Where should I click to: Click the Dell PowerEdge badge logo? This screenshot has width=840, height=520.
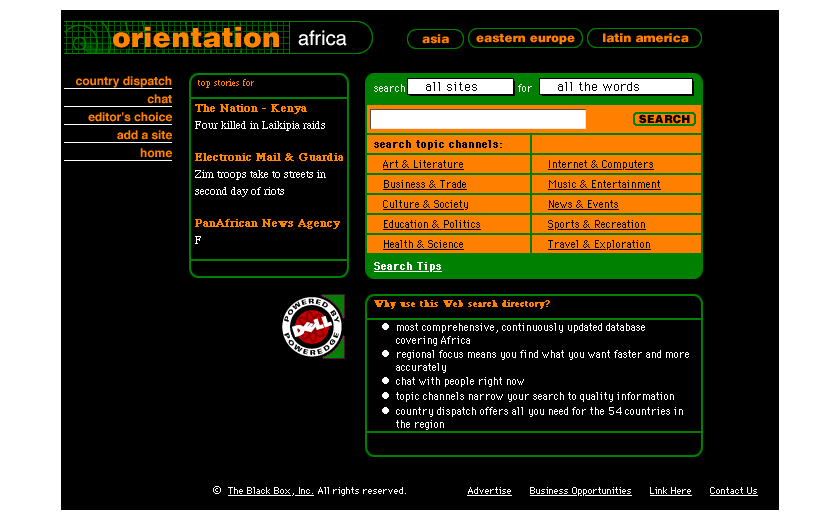coord(311,327)
